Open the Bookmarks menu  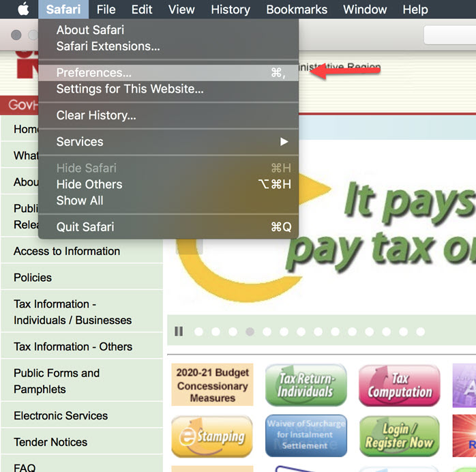(297, 10)
